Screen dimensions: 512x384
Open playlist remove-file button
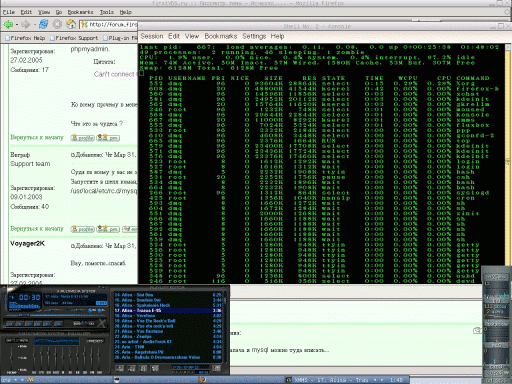[x=131, y=368]
